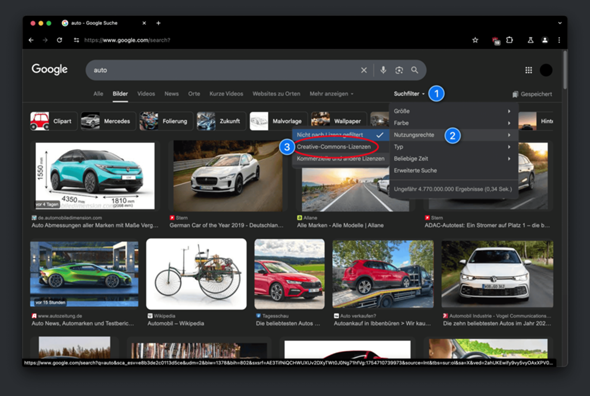Expand the Beliebige Zeit submenu
The height and width of the screenshot is (396, 590).
tap(453, 158)
